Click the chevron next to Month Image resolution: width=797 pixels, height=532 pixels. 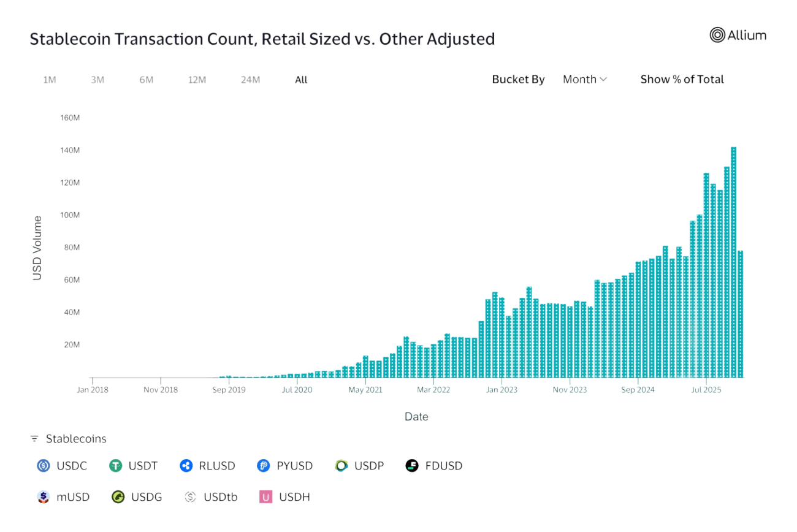click(603, 79)
